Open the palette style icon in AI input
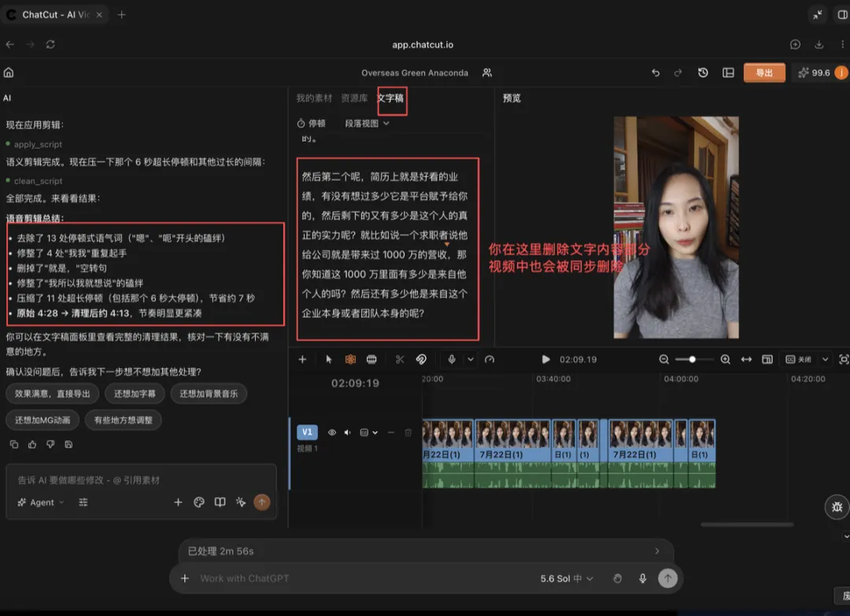The width and height of the screenshot is (850, 616). point(199,502)
